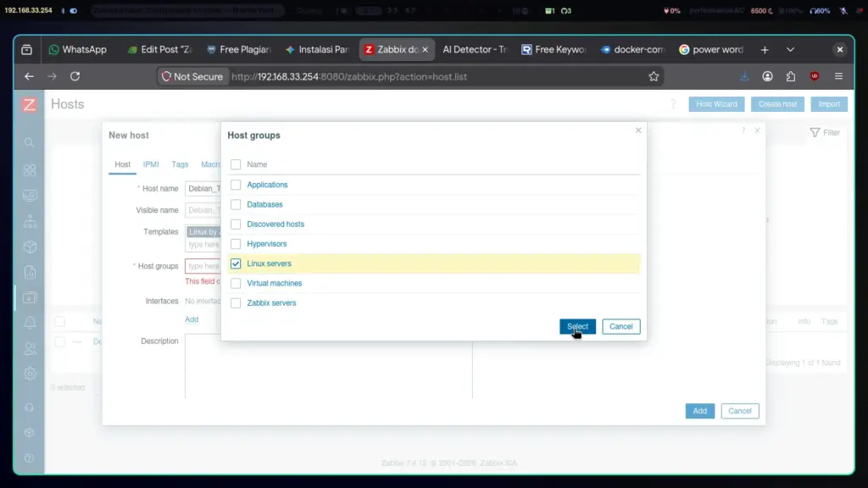Check the Hypervisors group checkbox
The image size is (868, 488).
click(x=236, y=244)
